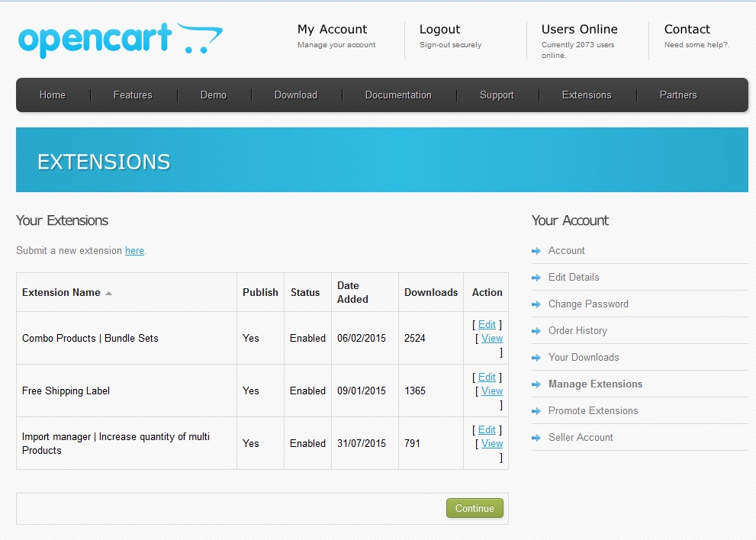Select Download in the navigation bar
Screen dimensions: 756x540
coord(296,95)
